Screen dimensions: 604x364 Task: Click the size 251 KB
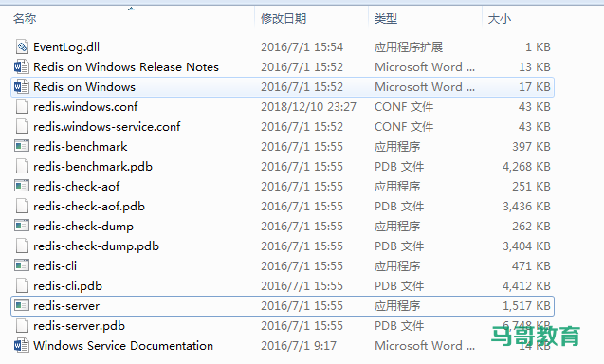532,187
